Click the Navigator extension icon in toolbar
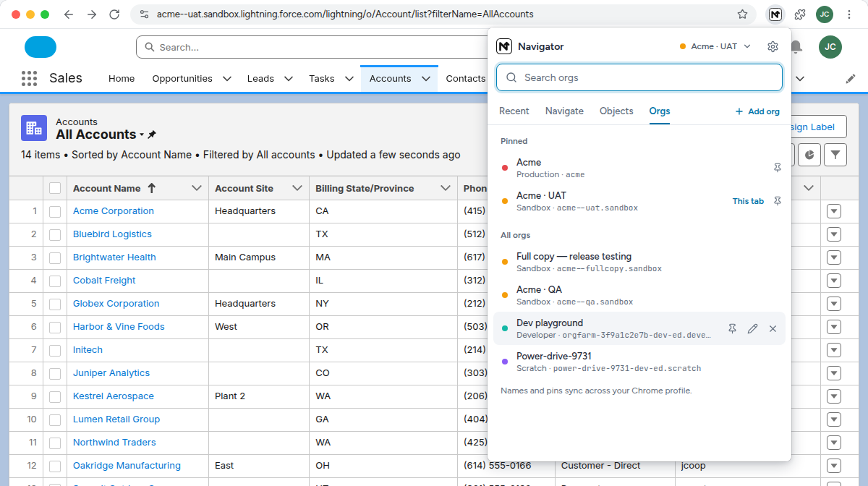This screenshot has height=486, width=868. (x=775, y=14)
